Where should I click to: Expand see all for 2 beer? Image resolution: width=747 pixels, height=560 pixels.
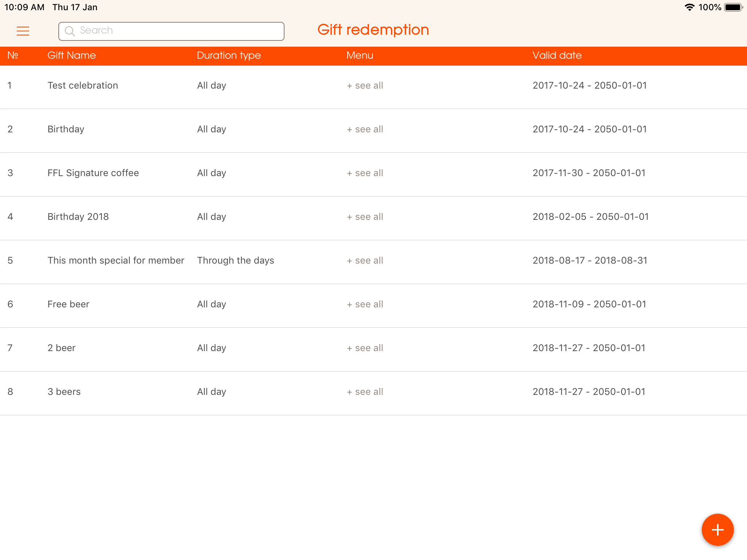click(365, 348)
